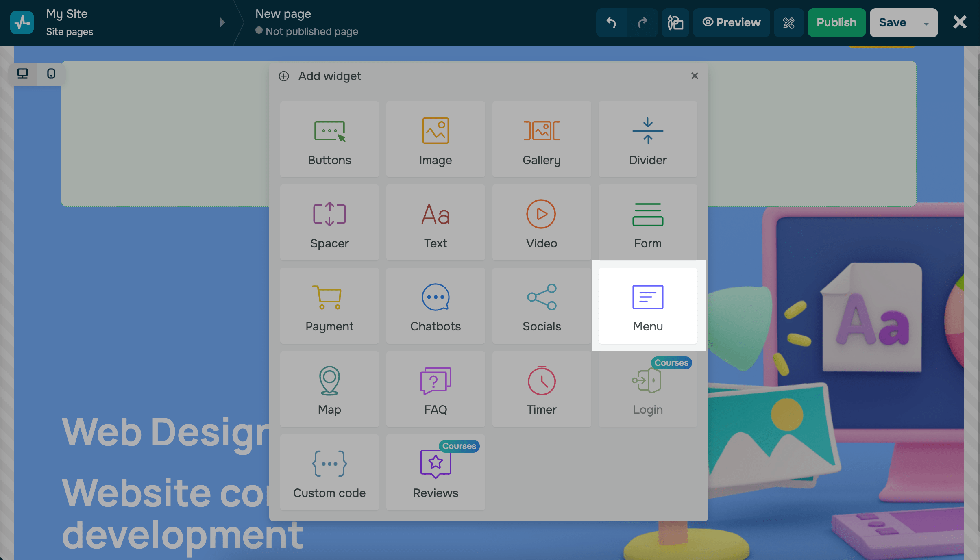Switch to mobile view mode

(51, 74)
